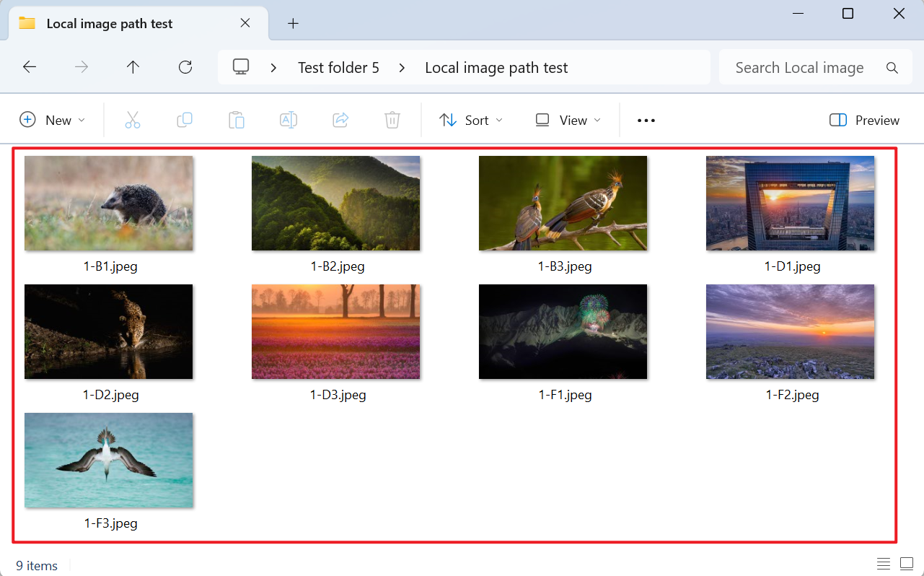Refresh the current folder view
This screenshot has height=576, width=924.
pyautogui.click(x=185, y=66)
